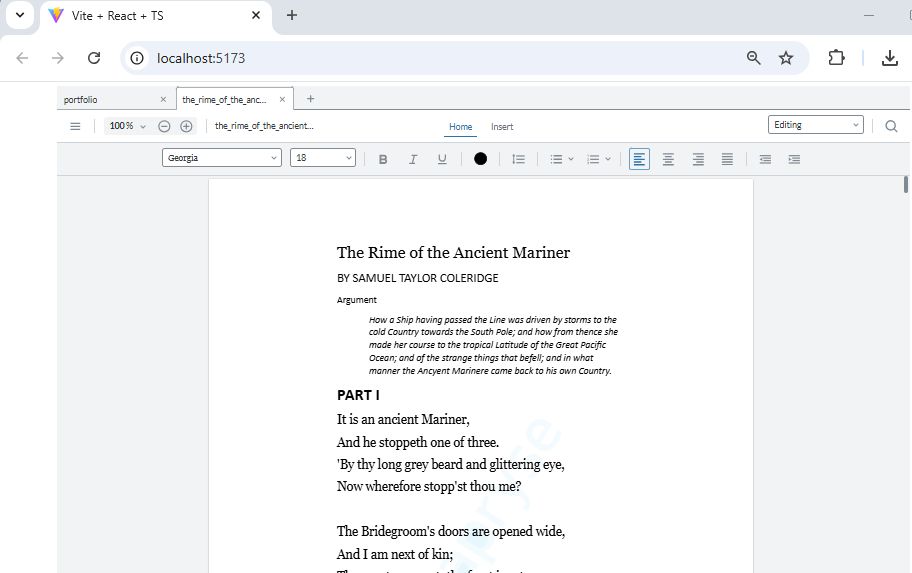Open the browser tab search chevron
Image resolution: width=912 pixels, height=573 pixels.
click(x=20, y=15)
